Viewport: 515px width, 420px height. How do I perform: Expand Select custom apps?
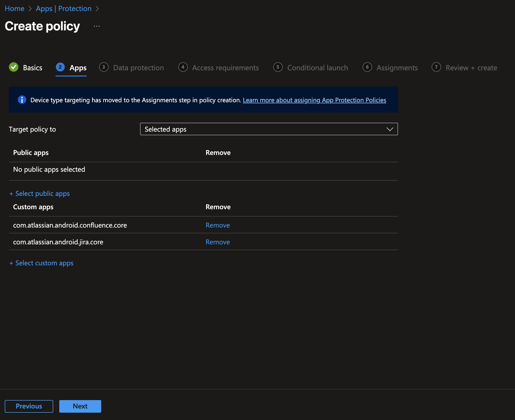click(x=41, y=263)
